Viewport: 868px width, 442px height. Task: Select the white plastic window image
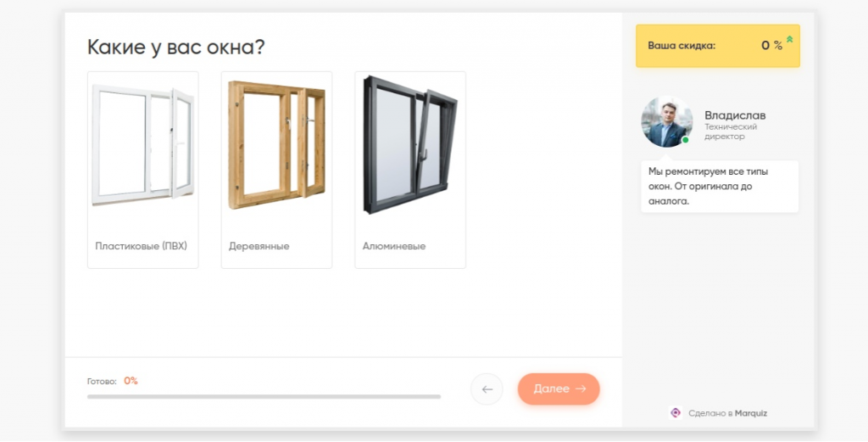(x=142, y=145)
